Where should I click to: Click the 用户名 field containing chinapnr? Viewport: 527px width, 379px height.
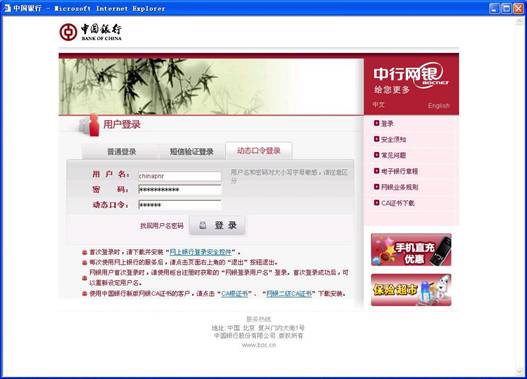coord(180,176)
